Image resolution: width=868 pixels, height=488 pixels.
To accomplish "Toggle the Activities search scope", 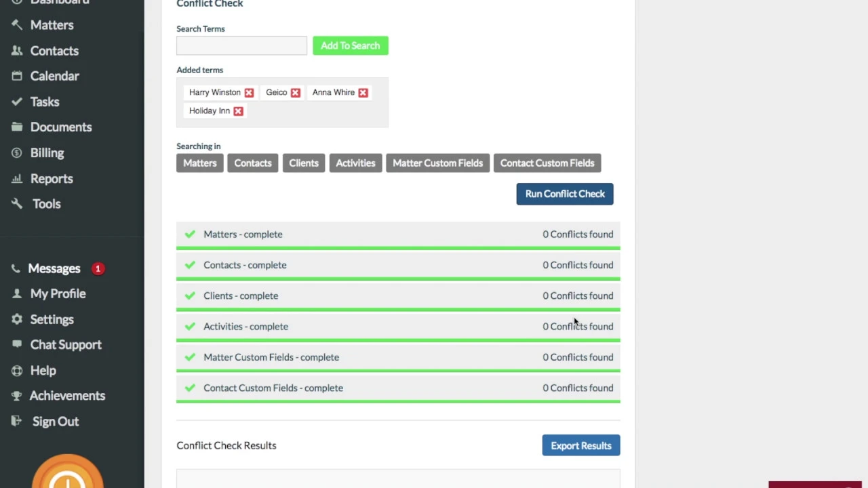I will (x=355, y=163).
